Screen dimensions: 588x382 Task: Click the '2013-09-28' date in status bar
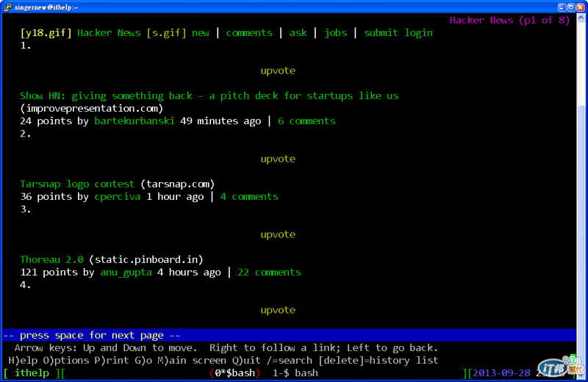coord(501,373)
